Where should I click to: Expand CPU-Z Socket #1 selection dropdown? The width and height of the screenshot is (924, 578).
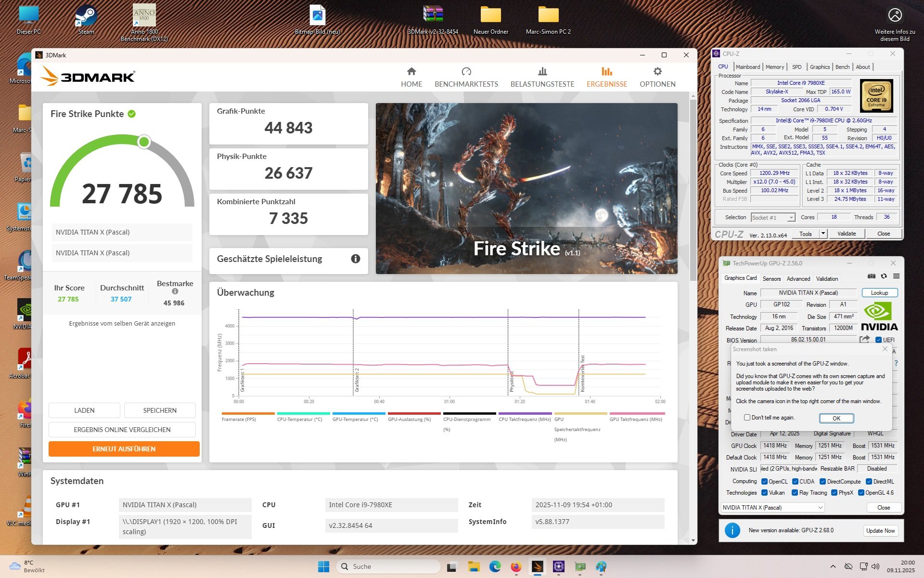click(x=791, y=218)
